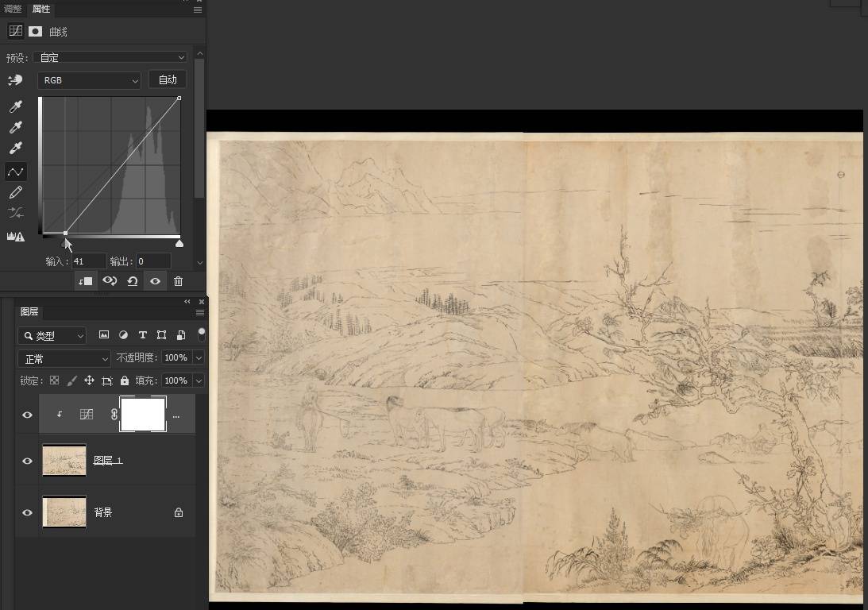Toggle visibility of 图层 1
This screenshot has height=610, width=868.
tap(27, 461)
